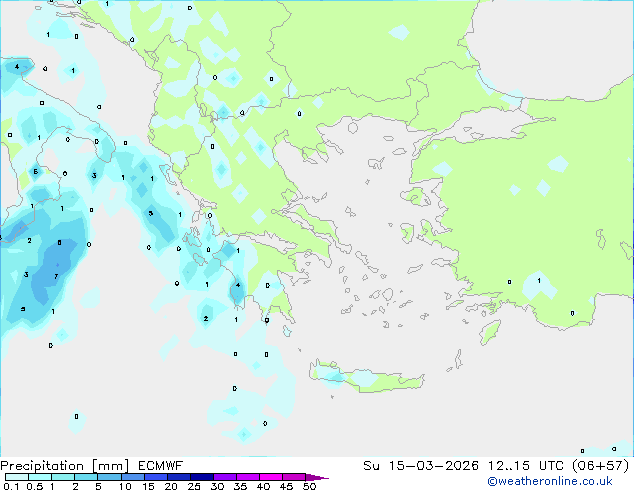Click the '(06+57)' forecast offset text
This screenshot has height=490, width=634.
[x=600, y=466]
